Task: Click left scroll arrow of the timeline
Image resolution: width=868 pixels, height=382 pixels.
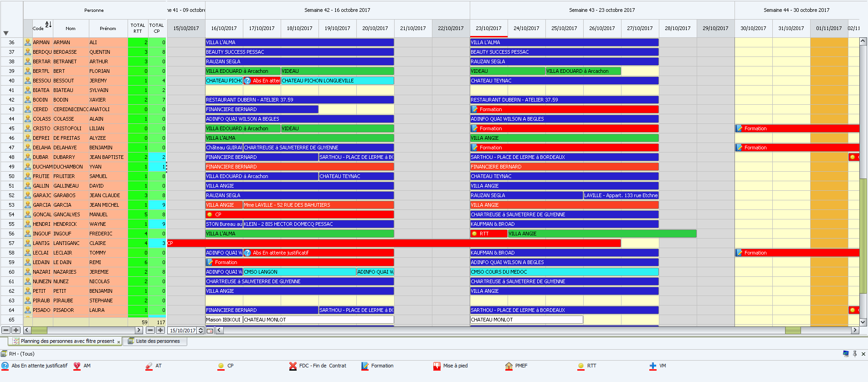Action: click(220, 330)
